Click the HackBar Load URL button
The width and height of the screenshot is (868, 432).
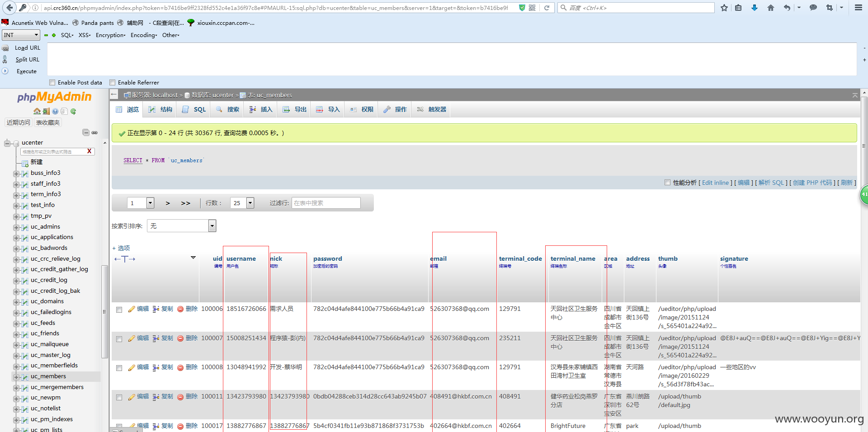(x=28, y=47)
